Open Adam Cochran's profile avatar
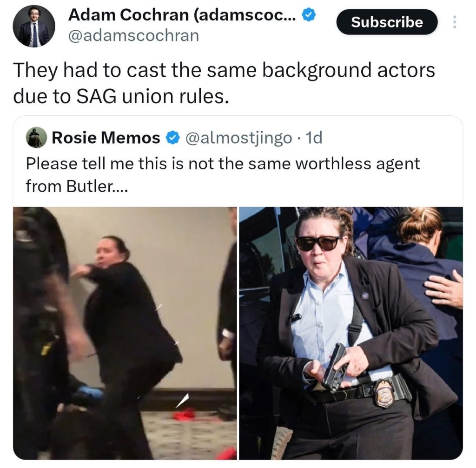Image resolution: width=476 pixels, height=468 pixels. pyautogui.click(x=33, y=26)
